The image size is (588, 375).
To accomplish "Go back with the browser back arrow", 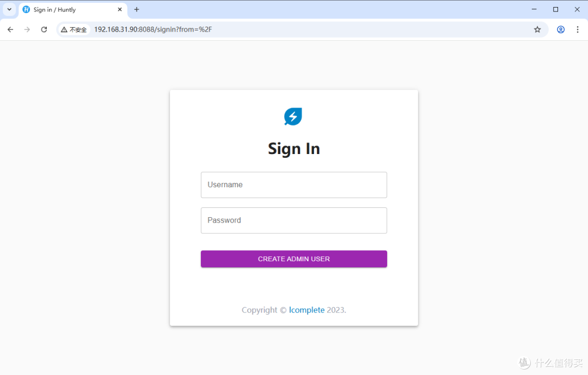I will pos(10,29).
